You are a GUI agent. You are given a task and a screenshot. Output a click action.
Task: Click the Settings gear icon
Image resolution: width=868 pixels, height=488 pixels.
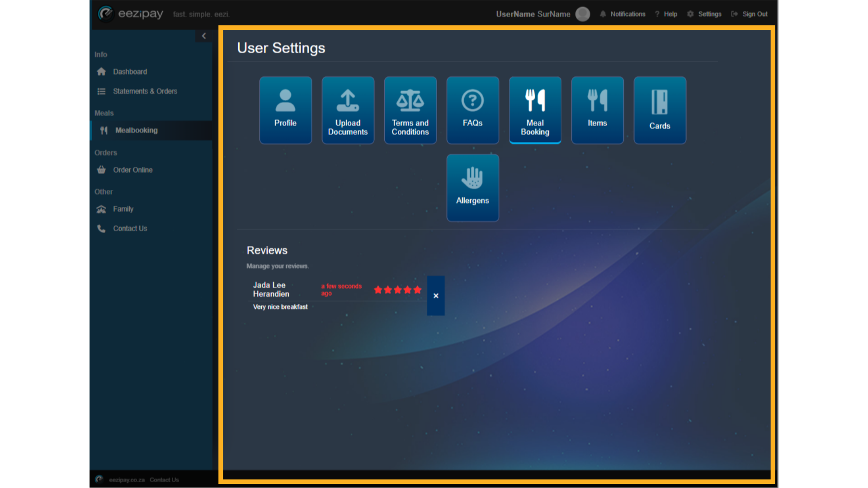690,14
